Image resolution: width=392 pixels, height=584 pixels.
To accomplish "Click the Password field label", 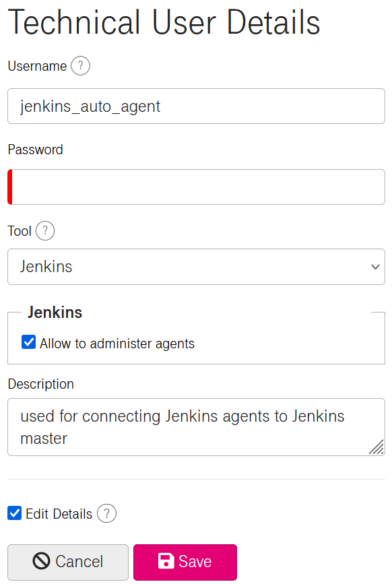I will 36,150.
